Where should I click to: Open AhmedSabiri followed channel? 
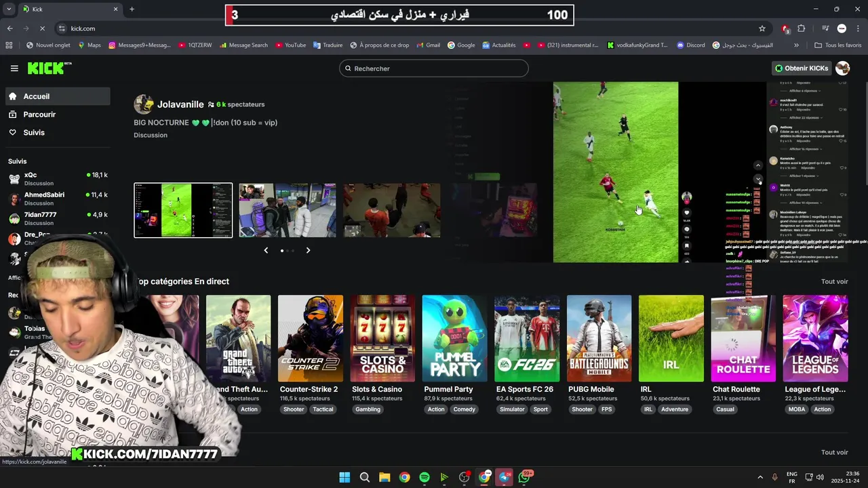point(58,199)
